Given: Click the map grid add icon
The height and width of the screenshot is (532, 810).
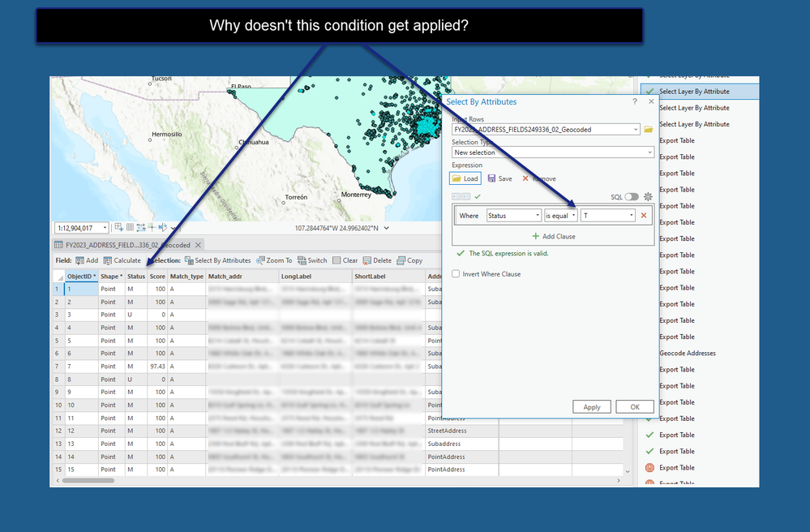Looking at the screenshot, I should (x=119, y=227).
